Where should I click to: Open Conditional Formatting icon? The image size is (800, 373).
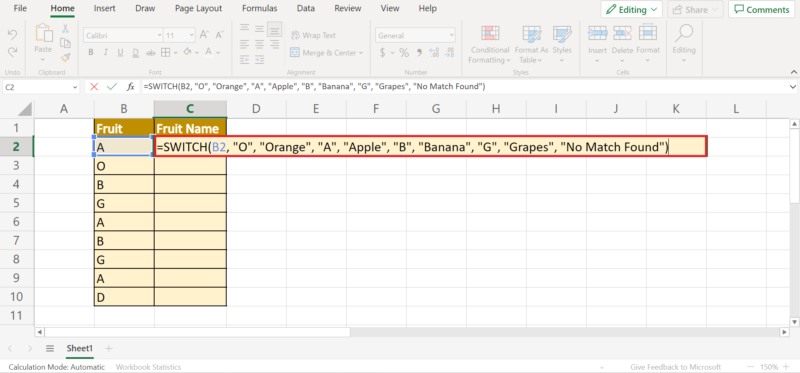pyautogui.click(x=490, y=34)
